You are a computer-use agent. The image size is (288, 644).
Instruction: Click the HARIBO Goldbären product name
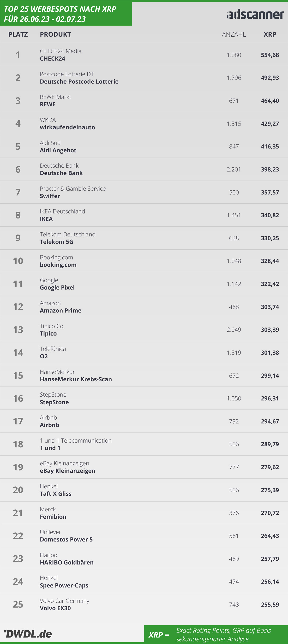pyautogui.click(x=67, y=562)
